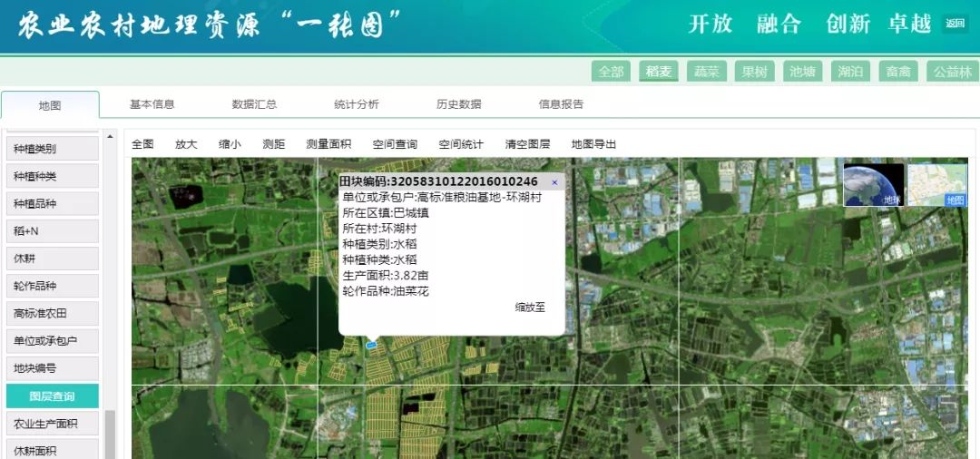This screenshot has width=980, height=459.
Task: Click the 放大 zoom-in tool
Action: tap(186, 144)
